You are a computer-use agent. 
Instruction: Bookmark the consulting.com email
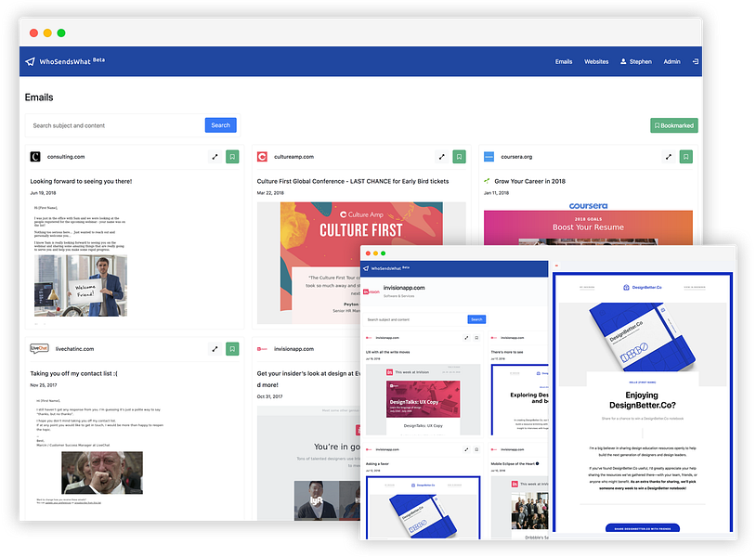pyautogui.click(x=232, y=157)
